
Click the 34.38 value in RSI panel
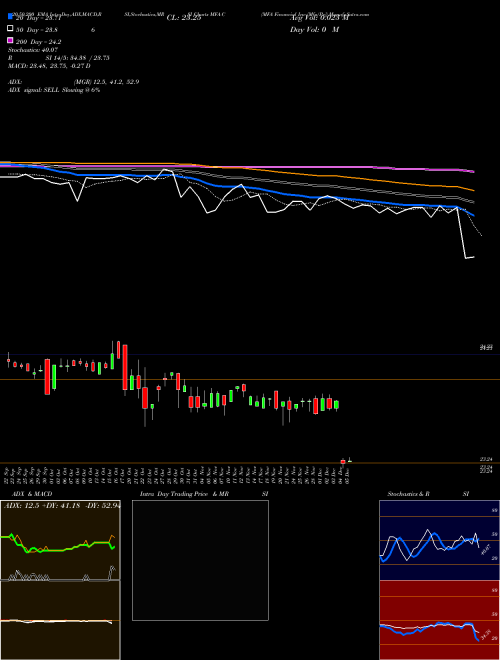point(487,635)
